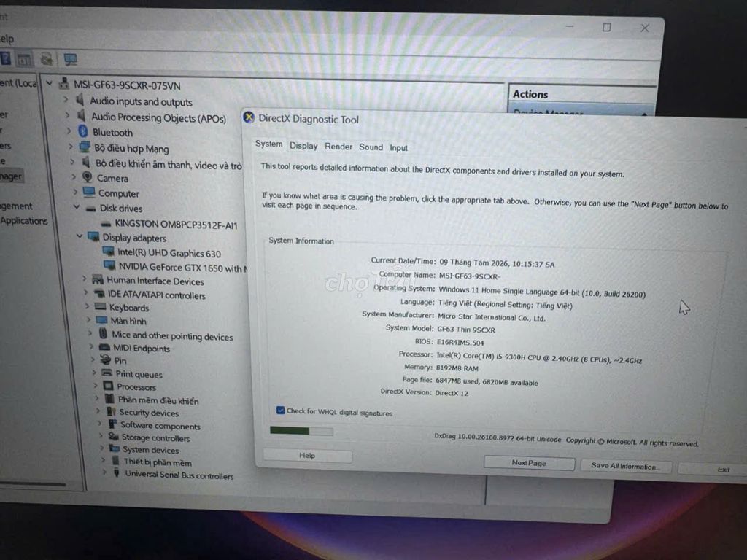Click the DirectX Diagnostic Tool title icon
This screenshot has width=747, height=560.
(x=249, y=117)
